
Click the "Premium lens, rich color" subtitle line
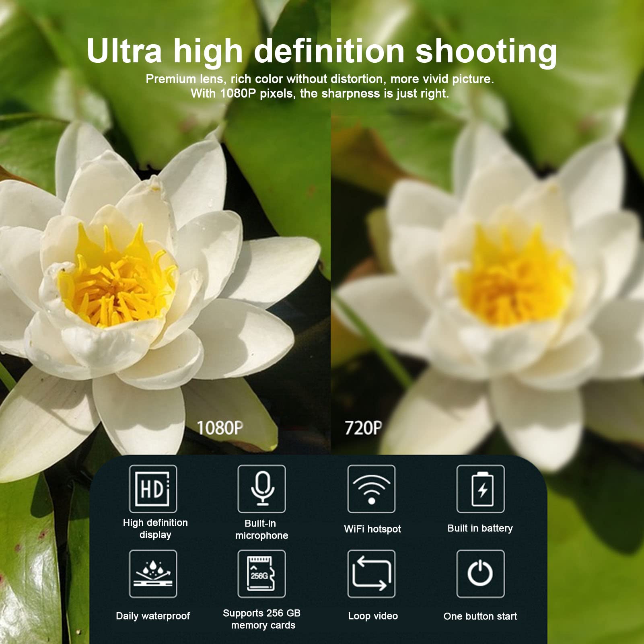pyautogui.click(x=320, y=79)
